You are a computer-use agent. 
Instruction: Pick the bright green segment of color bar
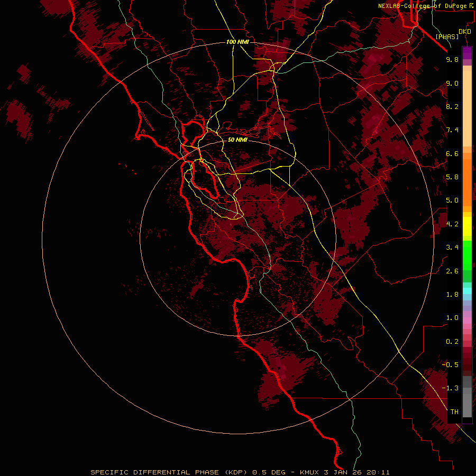pyautogui.click(x=467, y=255)
